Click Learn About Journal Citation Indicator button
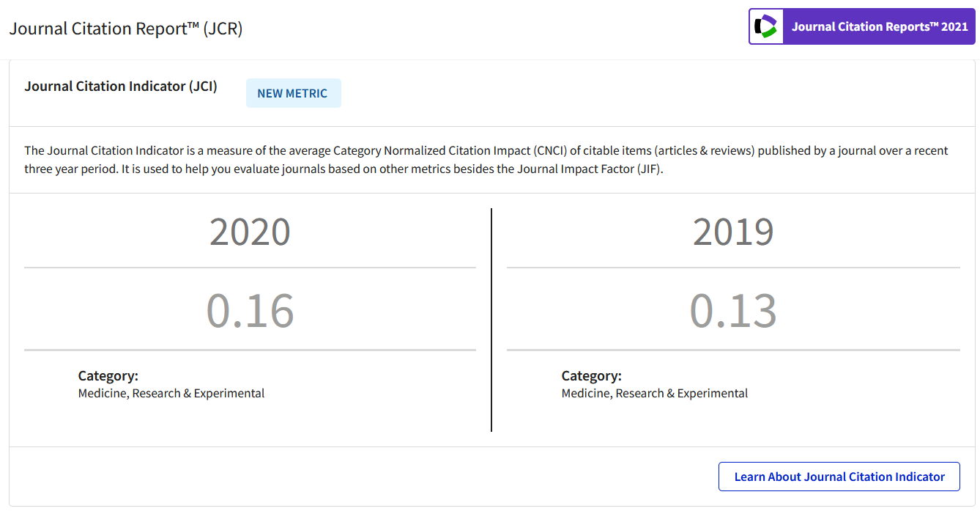Image resolution: width=980 pixels, height=511 pixels. (x=839, y=477)
